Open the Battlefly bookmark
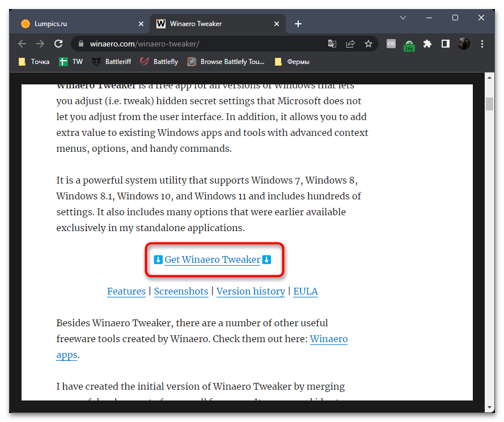Image resolution: width=504 pixels, height=422 pixels. [159, 62]
